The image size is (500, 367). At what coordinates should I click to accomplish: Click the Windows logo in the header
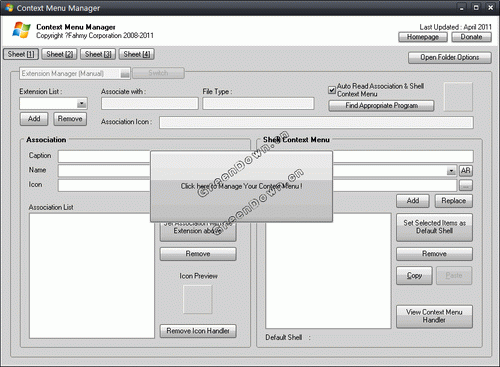click(x=21, y=30)
